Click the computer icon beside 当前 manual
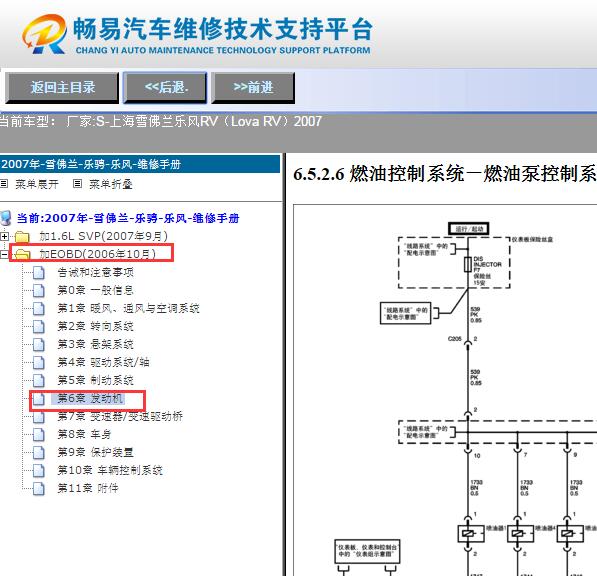 click(6, 218)
